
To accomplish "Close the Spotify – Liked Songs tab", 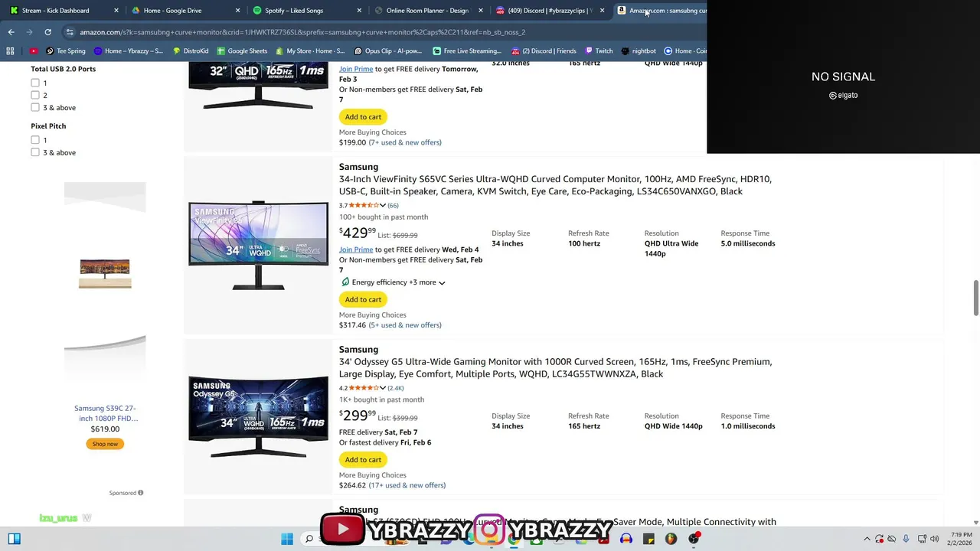I will 360,11.
